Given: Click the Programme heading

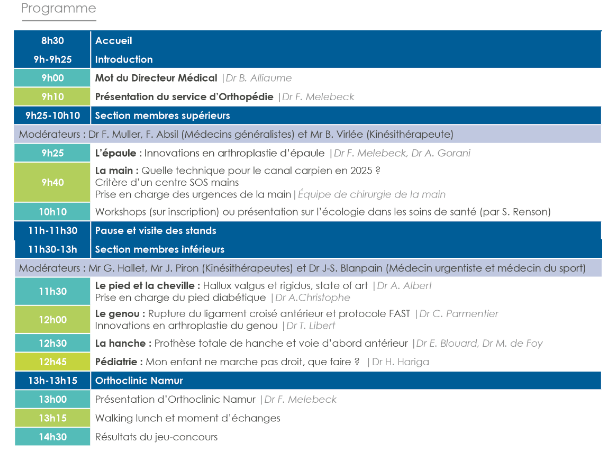Looking at the screenshot, I should click(x=59, y=8).
